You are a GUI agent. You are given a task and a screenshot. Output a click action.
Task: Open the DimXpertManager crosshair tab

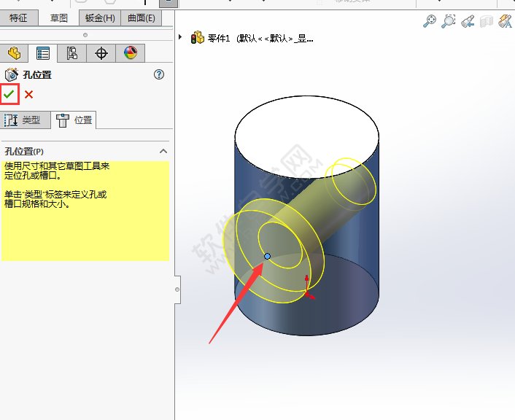[101, 53]
